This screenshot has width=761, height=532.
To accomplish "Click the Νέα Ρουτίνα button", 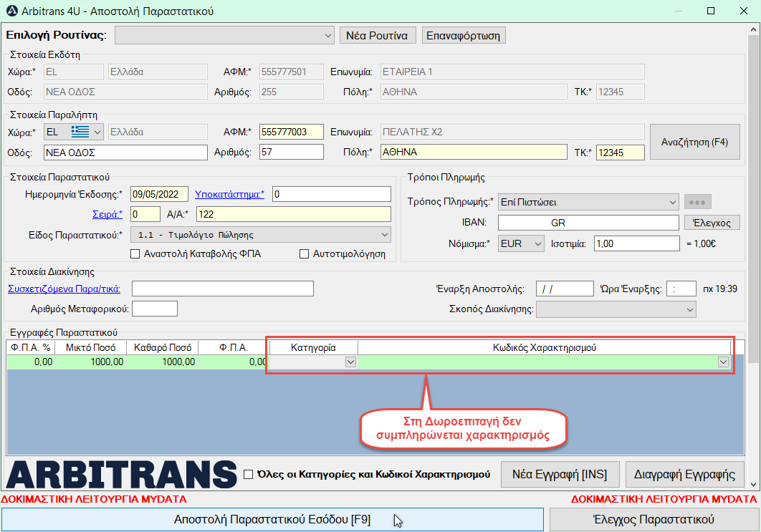I will tap(377, 35).
